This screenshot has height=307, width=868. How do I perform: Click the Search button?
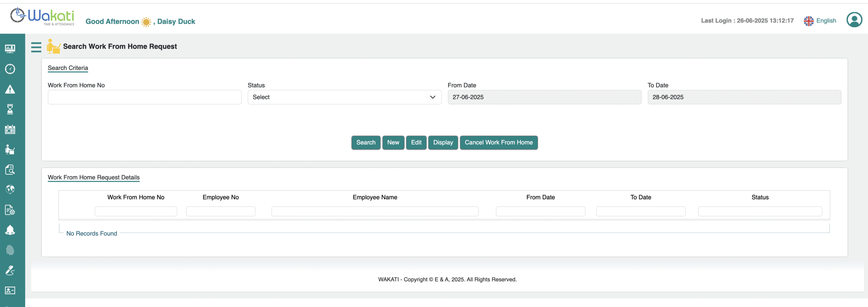coord(366,143)
